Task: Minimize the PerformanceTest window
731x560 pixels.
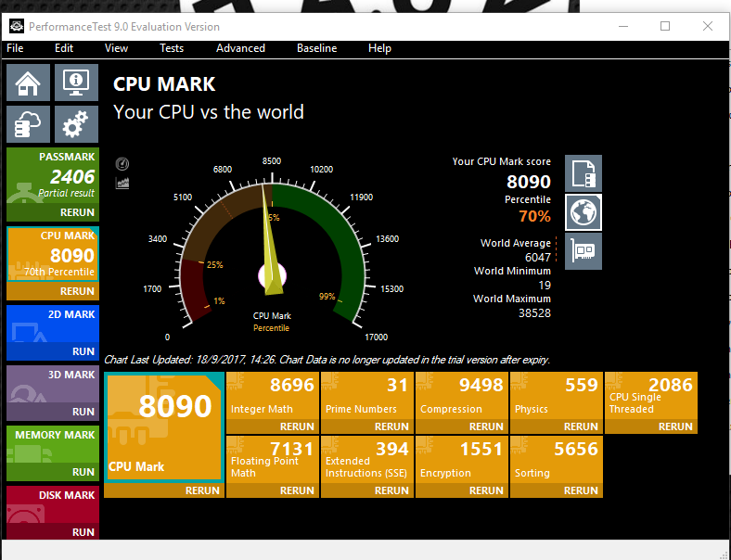Action: [623, 26]
